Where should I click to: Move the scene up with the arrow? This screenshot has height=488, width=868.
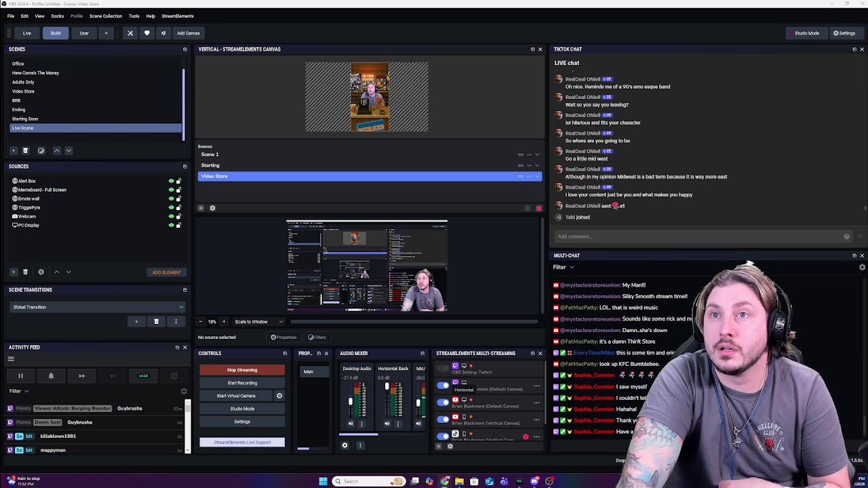coord(57,150)
